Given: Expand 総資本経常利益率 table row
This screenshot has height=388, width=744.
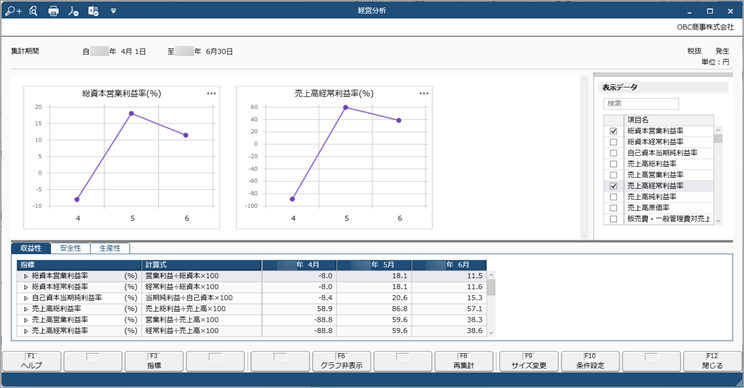Looking at the screenshot, I should coord(26,287).
